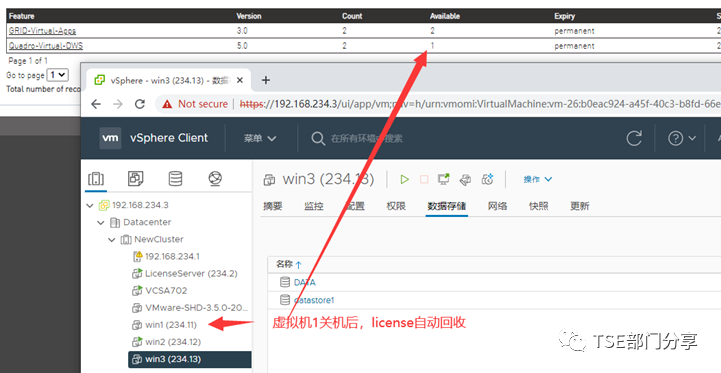Select the 数据存储 tab

(446, 206)
